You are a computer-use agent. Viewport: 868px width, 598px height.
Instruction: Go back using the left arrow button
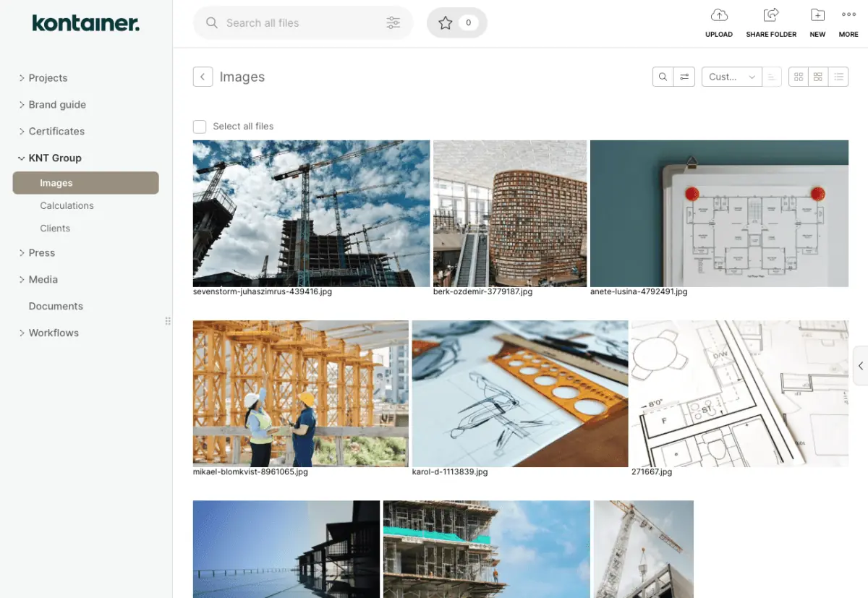click(203, 76)
